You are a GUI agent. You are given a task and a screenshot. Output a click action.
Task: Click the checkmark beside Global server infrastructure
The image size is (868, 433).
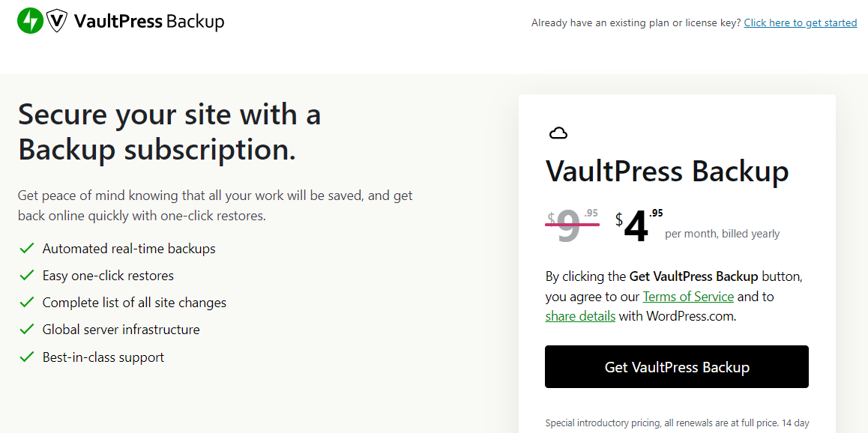click(26, 329)
